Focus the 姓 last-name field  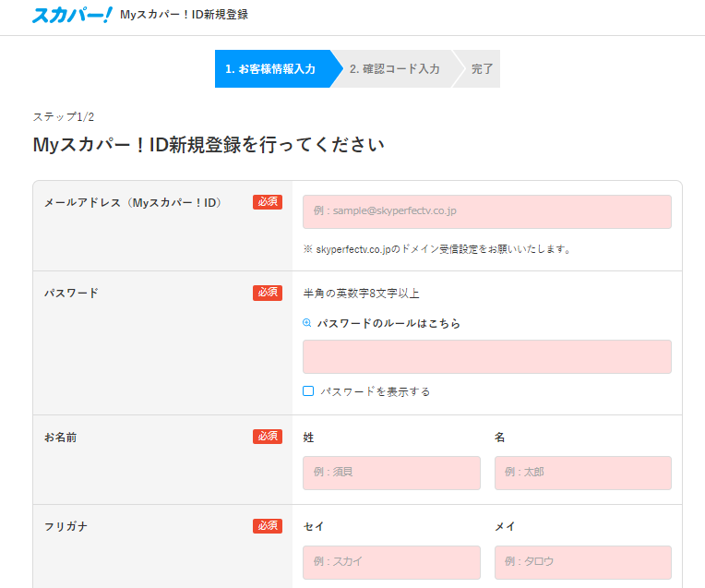(391, 473)
